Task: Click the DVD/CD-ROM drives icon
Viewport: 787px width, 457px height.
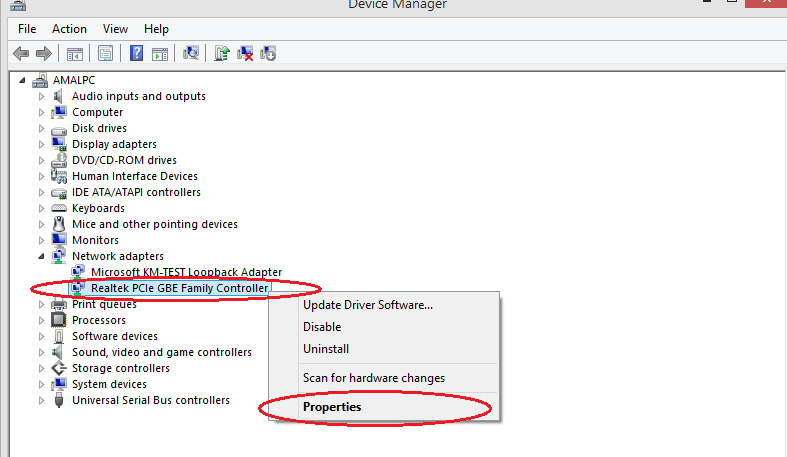Action: point(59,161)
